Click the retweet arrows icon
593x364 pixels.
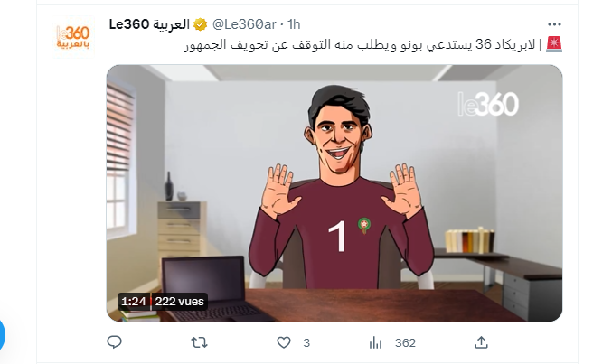click(x=199, y=342)
